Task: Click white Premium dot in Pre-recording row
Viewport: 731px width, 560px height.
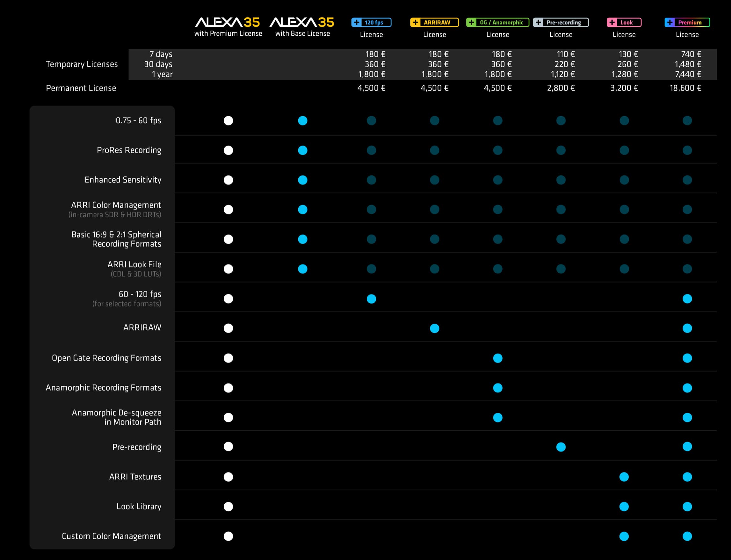Action: [x=228, y=447]
